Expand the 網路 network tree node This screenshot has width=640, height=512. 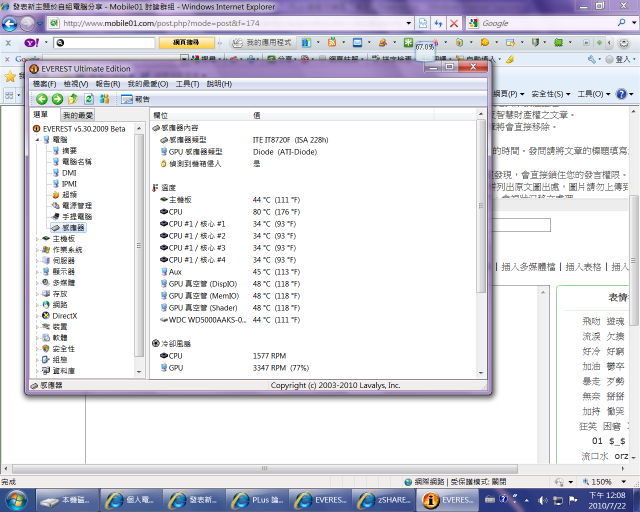point(38,305)
